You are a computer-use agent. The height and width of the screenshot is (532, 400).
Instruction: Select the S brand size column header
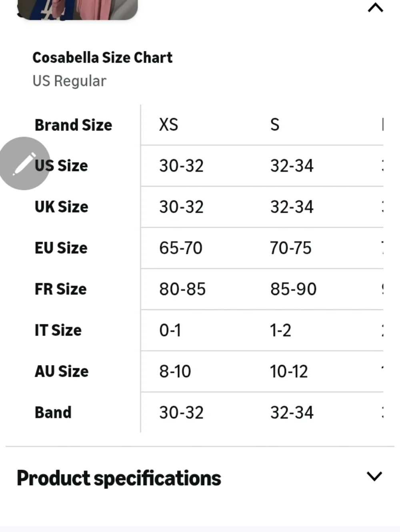(x=275, y=124)
